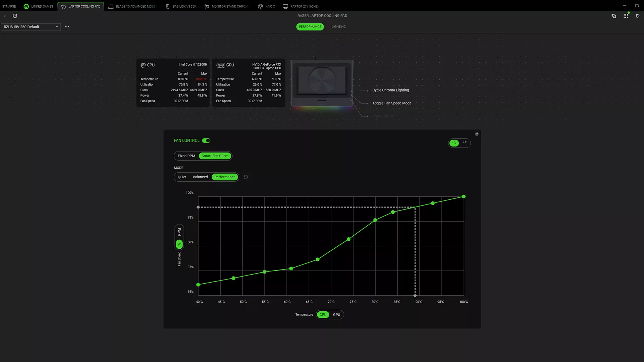Set curve temperature source to CPU
Viewport: 644px width, 362px height.
pyautogui.click(x=323, y=315)
